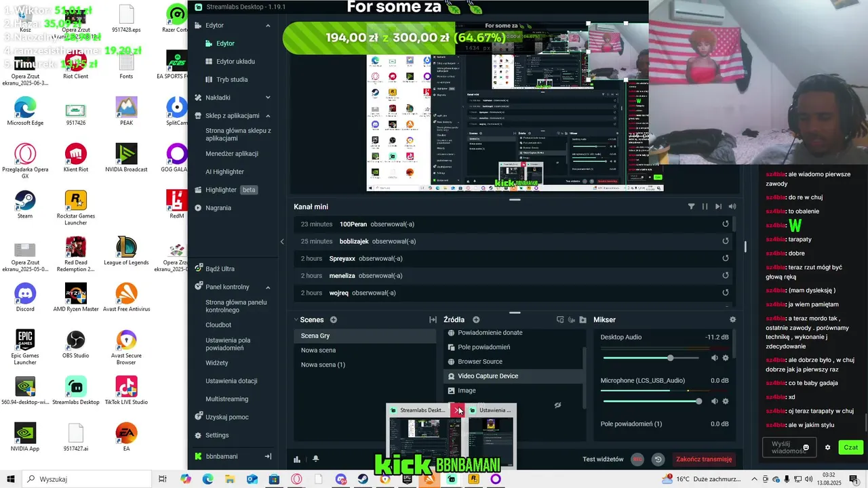Open mixer settings gear icon

coord(732,320)
